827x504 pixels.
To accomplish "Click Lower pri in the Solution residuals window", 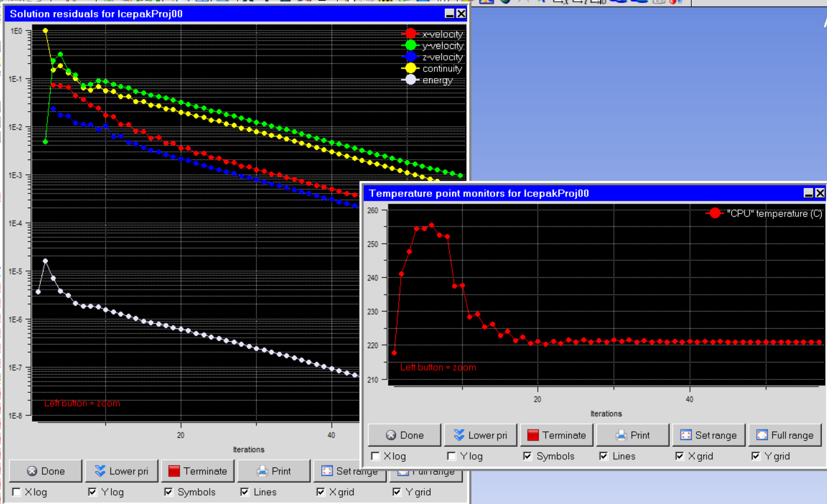I will tap(122, 471).
